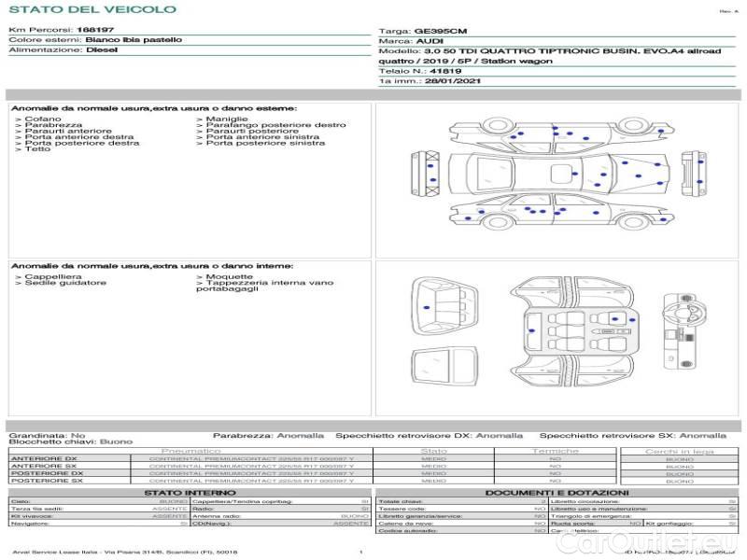
Task: Select the Targa value GE395CM
Action: click(440, 32)
